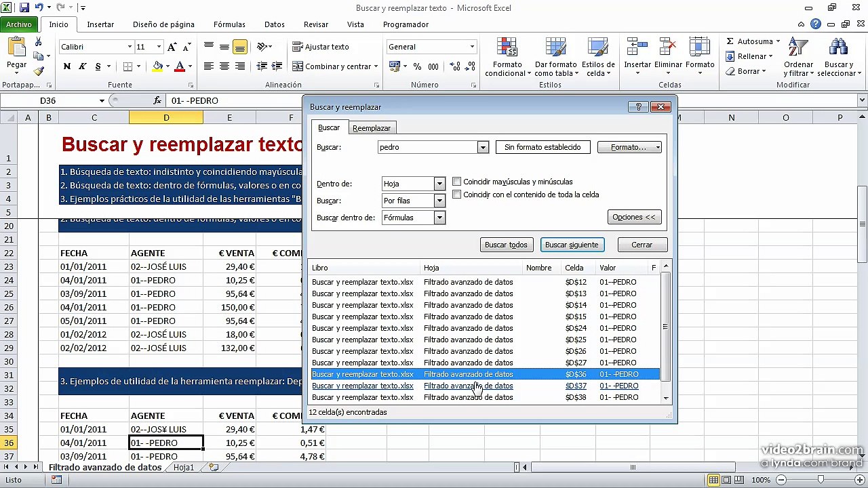Viewport: 868px width, 488px height.
Task: Open the 'Dentro de' Hoja dropdown
Action: pyautogui.click(x=439, y=184)
